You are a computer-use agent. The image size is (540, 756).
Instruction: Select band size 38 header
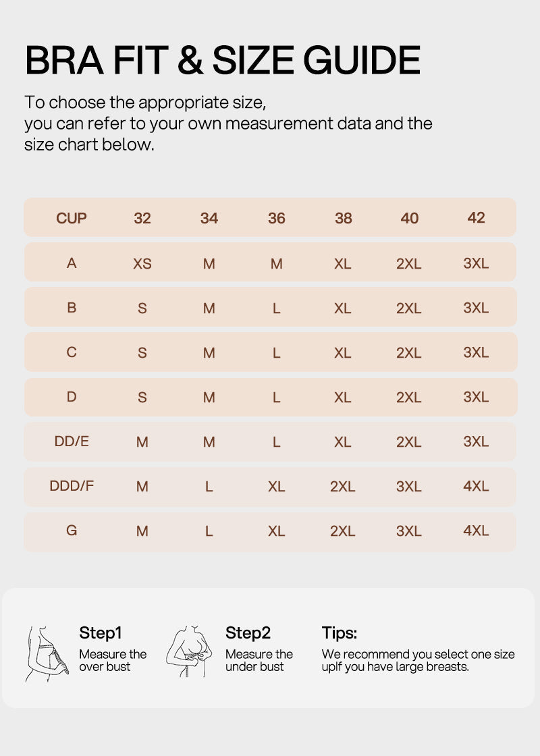click(x=344, y=218)
